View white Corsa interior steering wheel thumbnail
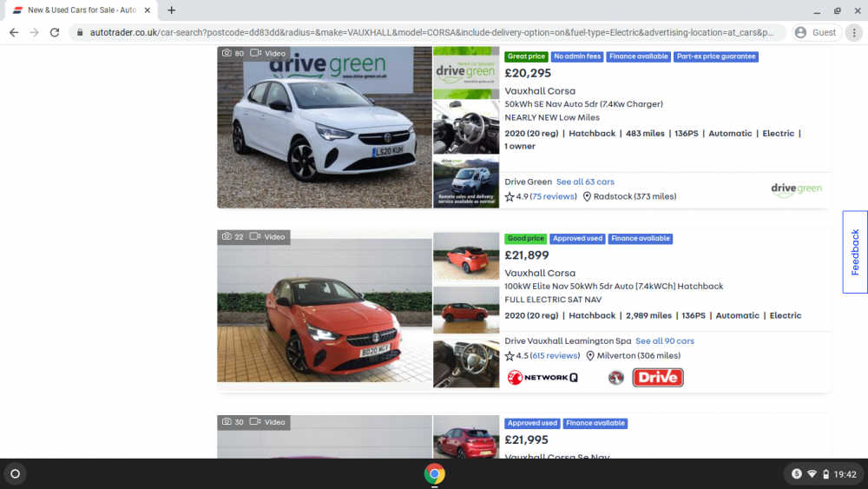This screenshot has width=868, height=489. point(466,127)
